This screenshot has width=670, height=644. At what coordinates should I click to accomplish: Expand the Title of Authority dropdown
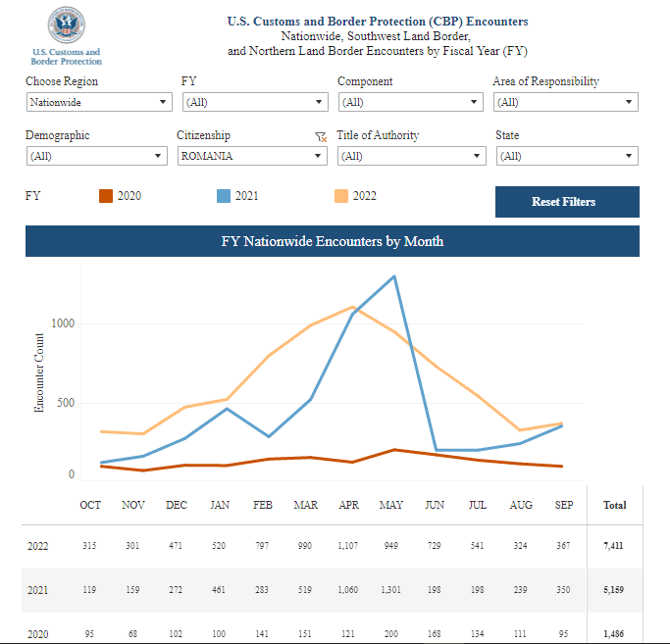tap(411, 156)
